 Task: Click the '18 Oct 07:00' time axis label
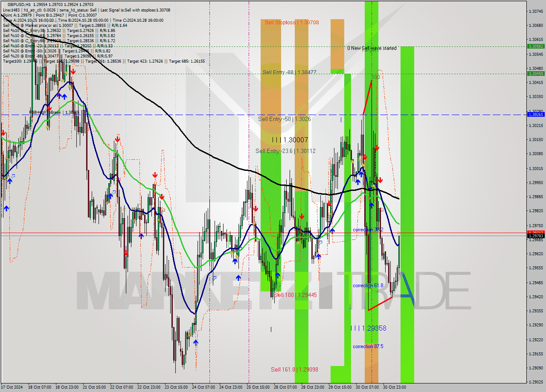tap(39, 387)
